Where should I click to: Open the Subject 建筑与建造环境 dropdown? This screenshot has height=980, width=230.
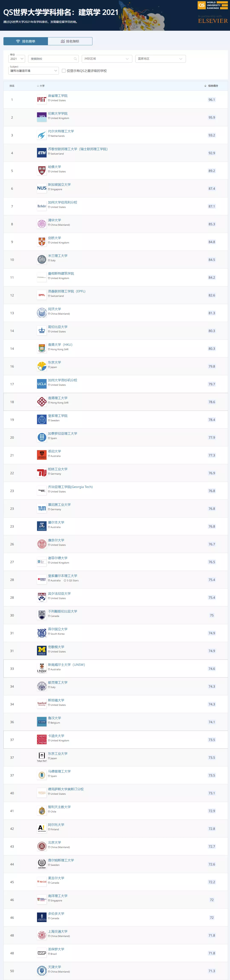point(33,71)
